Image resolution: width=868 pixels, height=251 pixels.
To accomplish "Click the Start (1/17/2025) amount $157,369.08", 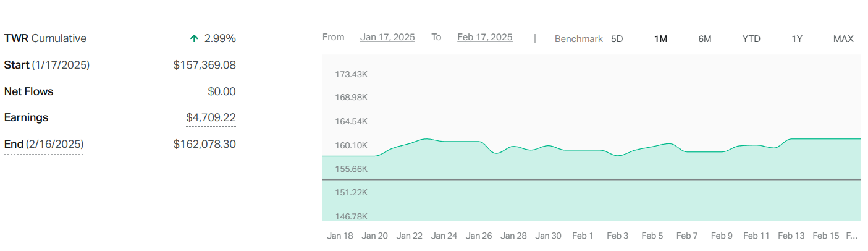I will click(204, 65).
